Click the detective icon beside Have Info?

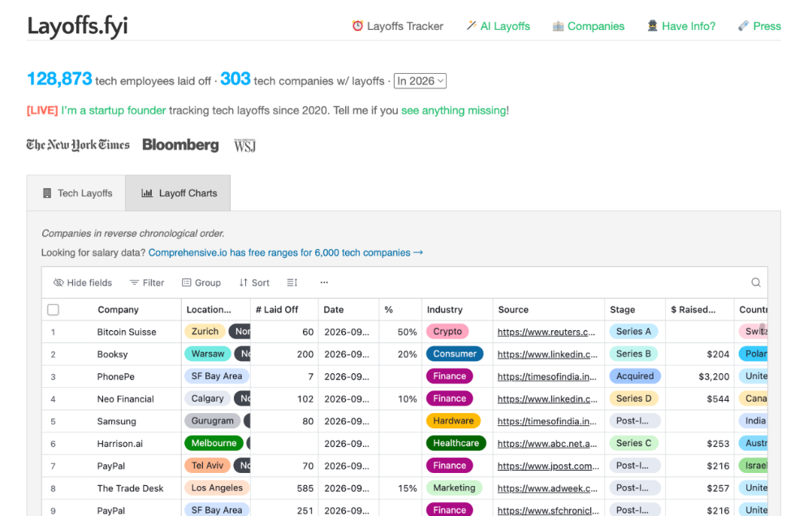tap(652, 25)
